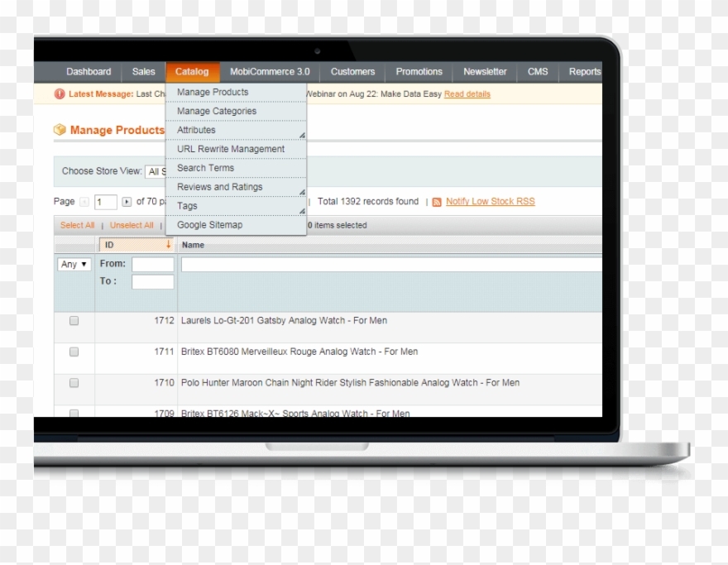Click the From input field in the ID filter
Image resolution: width=728 pixels, height=565 pixels.
tap(152, 263)
